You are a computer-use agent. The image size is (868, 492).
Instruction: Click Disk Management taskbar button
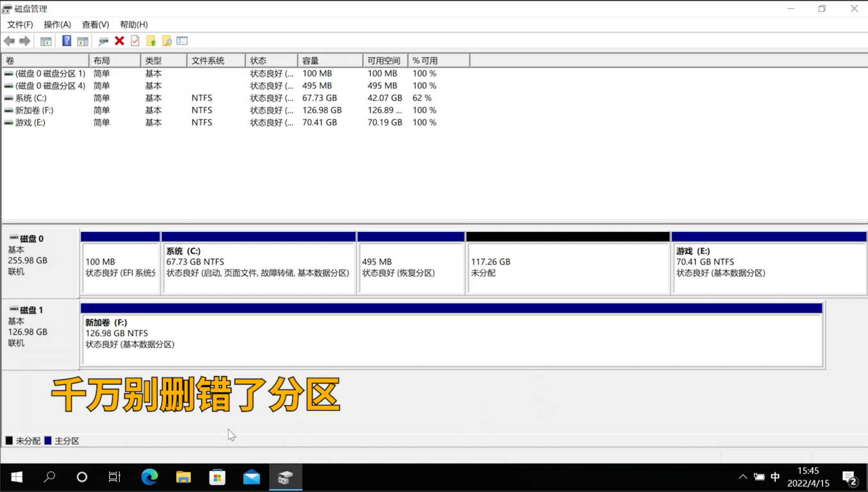286,477
